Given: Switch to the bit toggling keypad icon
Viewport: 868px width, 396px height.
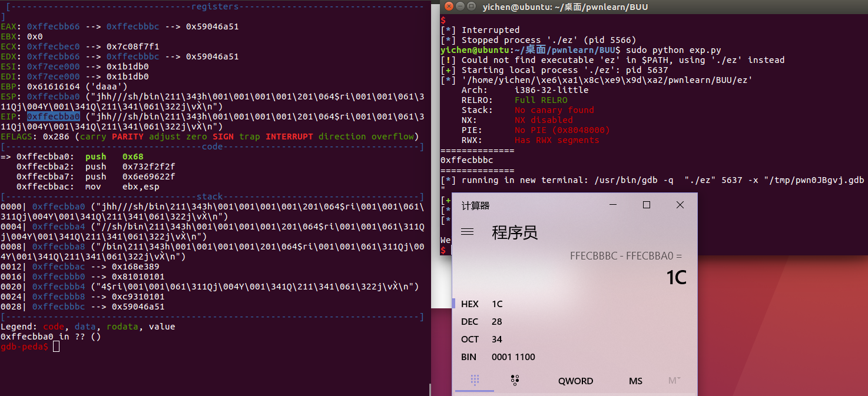Looking at the screenshot, I should (515, 381).
